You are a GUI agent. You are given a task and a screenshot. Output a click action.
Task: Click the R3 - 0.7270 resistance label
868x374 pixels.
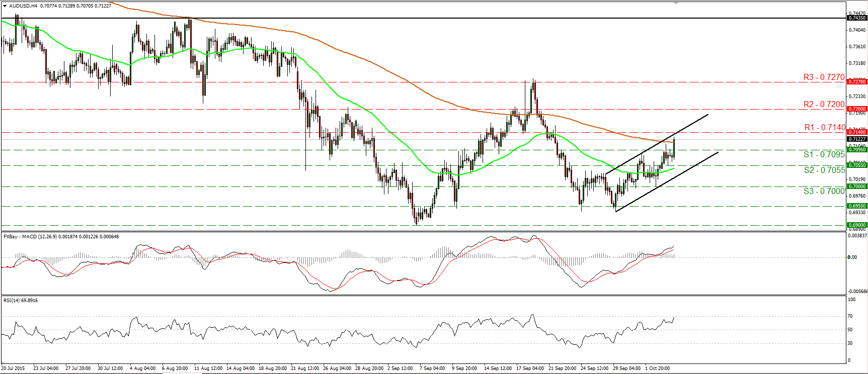pyautogui.click(x=824, y=77)
